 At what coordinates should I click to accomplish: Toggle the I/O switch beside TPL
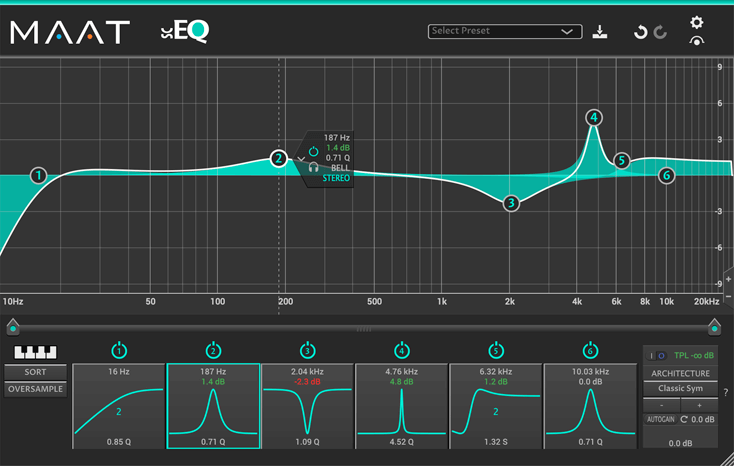pyautogui.click(x=656, y=356)
